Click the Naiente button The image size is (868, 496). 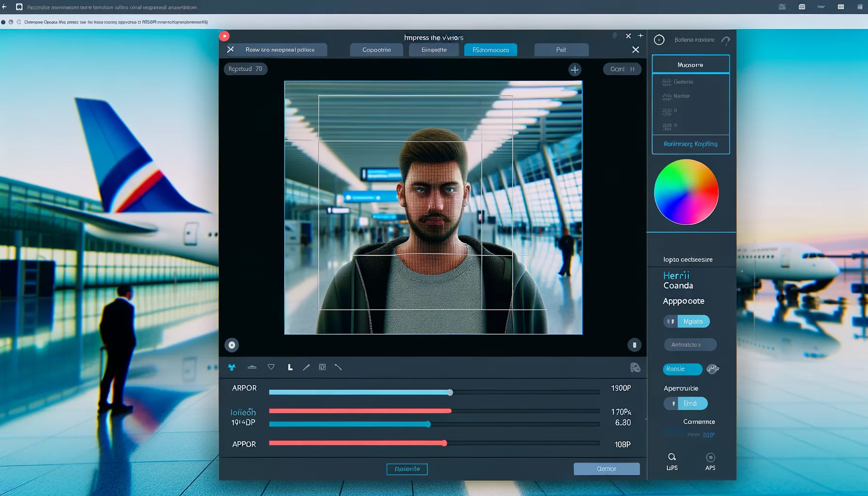(407, 469)
